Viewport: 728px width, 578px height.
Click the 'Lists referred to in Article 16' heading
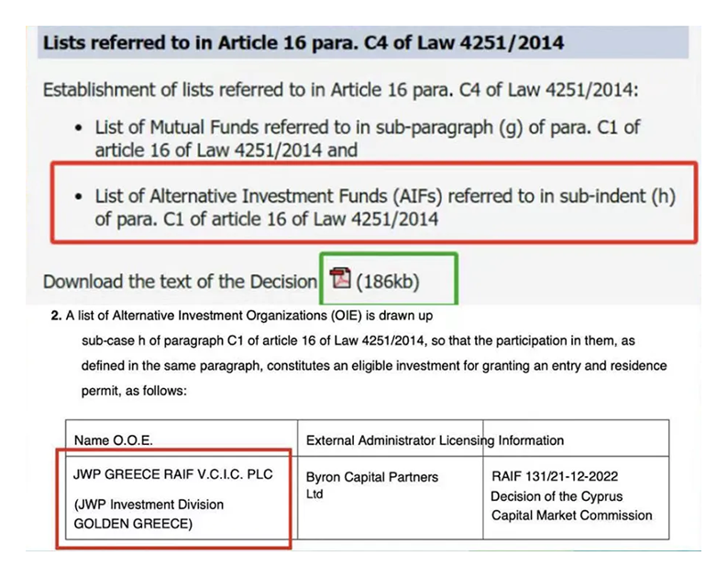point(303,43)
